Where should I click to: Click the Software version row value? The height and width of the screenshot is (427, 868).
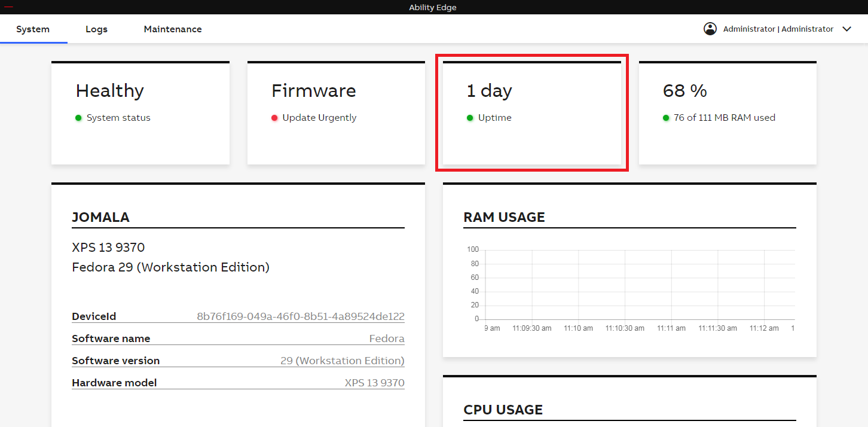click(342, 361)
